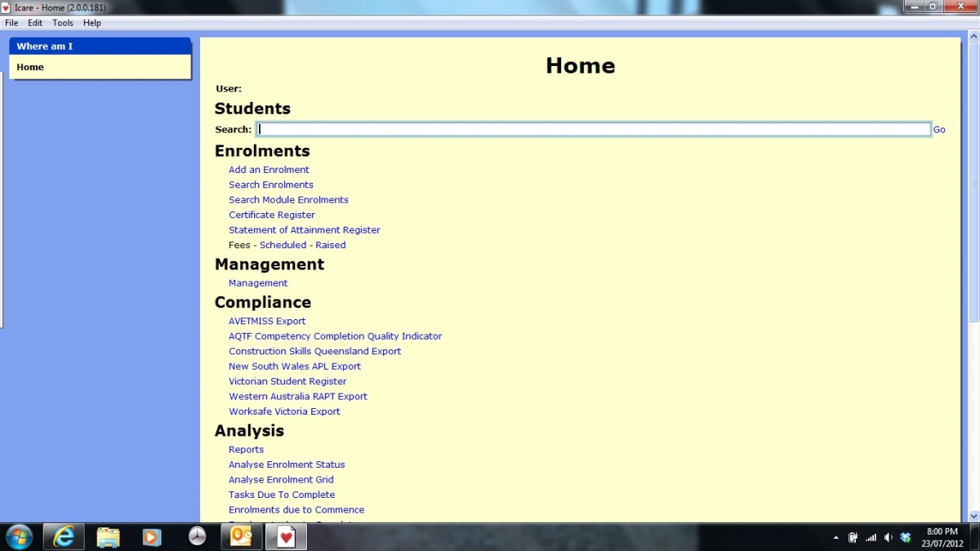Screen dimensions: 980x551
Task: Open Search Module Enrolments link
Action: 288,200
